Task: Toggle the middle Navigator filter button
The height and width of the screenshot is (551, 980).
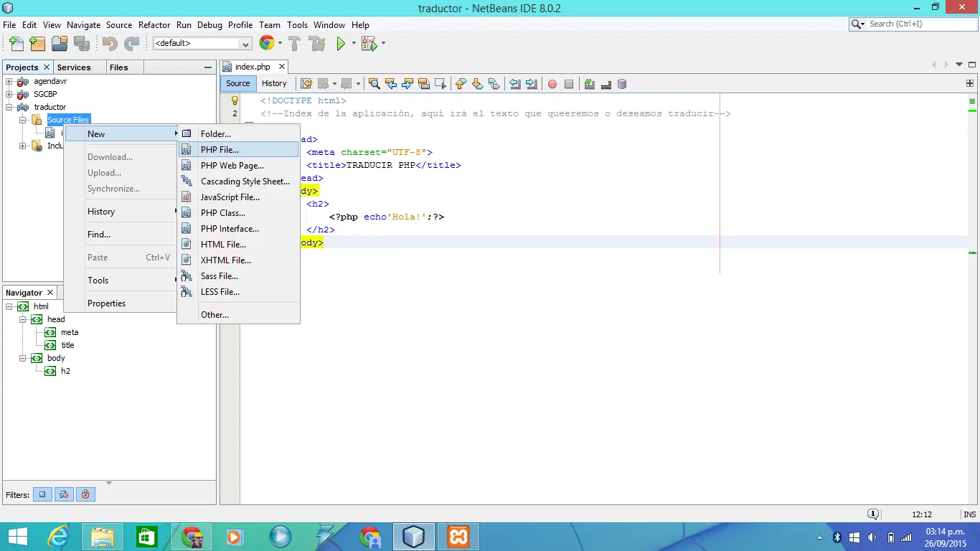Action: (x=64, y=494)
